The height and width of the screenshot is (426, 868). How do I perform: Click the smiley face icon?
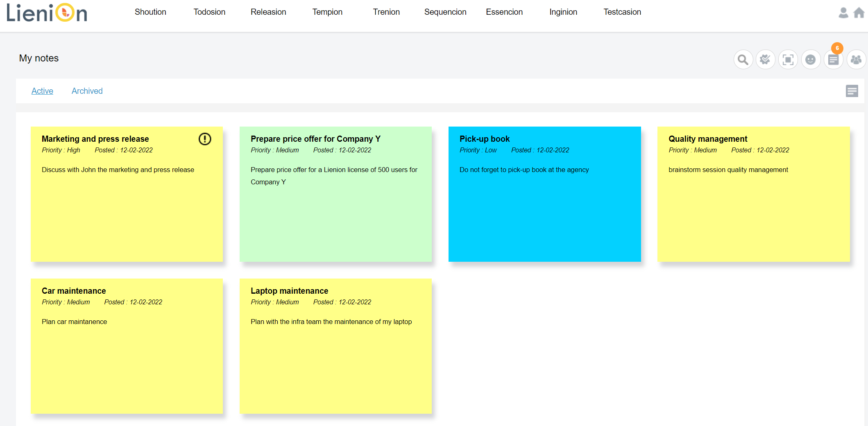click(x=810, y=60)
